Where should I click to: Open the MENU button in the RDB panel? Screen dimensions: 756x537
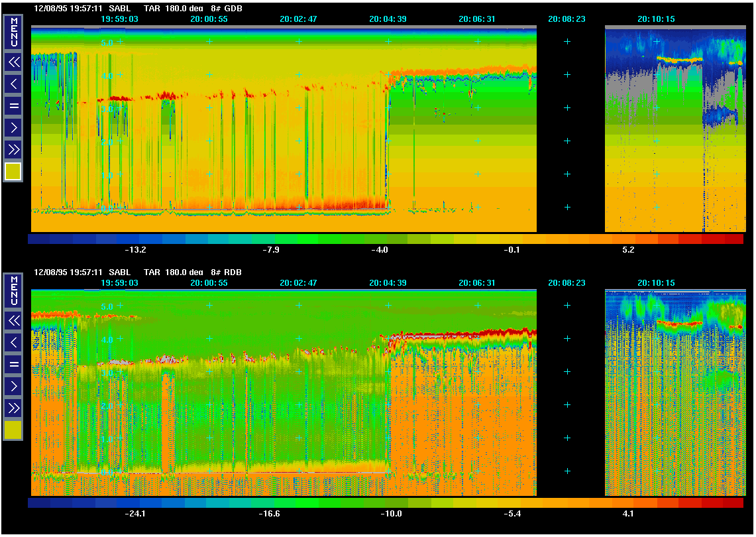tap(13, 292)
